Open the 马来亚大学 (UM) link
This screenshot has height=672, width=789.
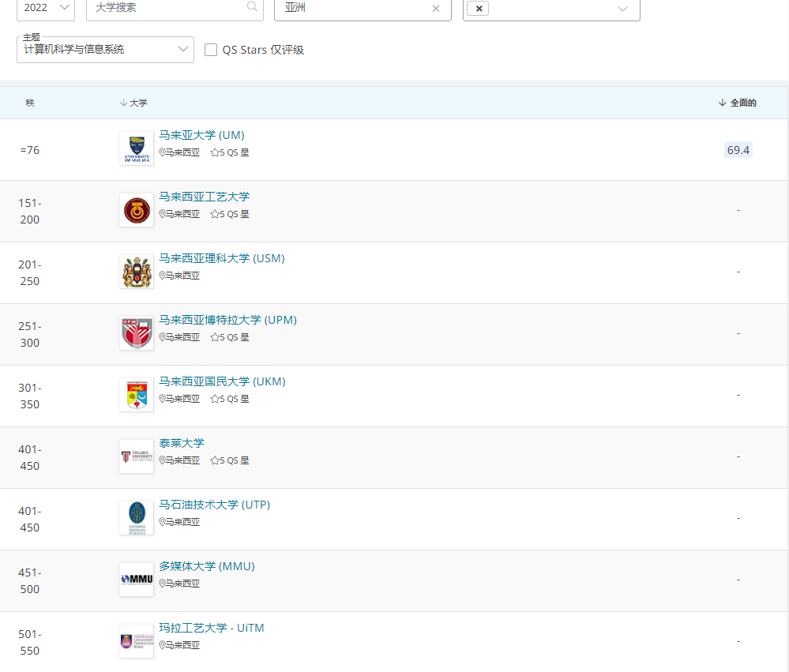pyautogui.click(x=201, y=135)
